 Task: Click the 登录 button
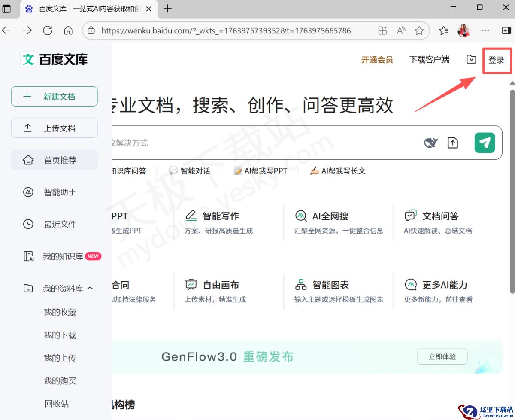tap(497, 60)
